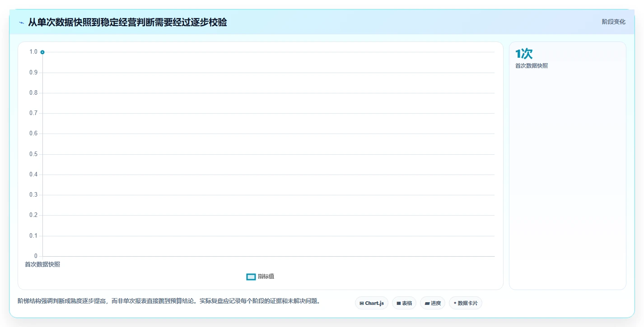Click the 进度 tag button
The width and height of the screenshot is (644, 327).
click(433, 303)
